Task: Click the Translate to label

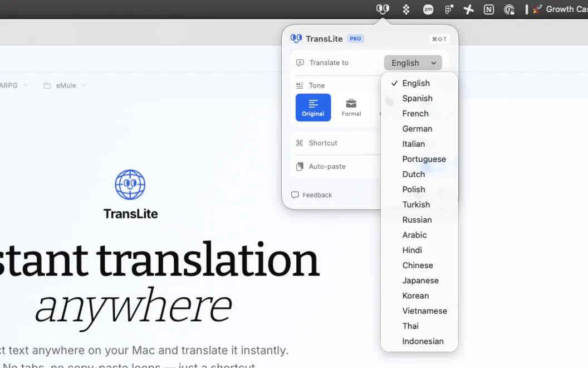Action: coord(329,62)
